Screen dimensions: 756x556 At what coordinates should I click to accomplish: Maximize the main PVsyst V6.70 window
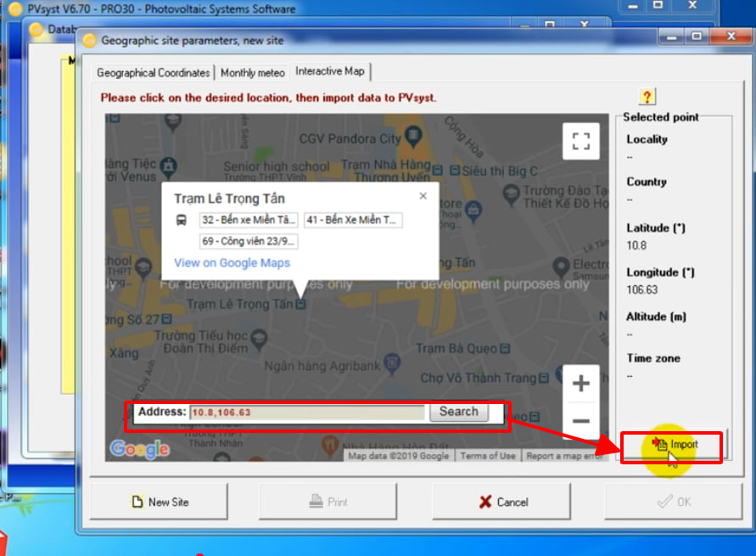pos(658,5)
